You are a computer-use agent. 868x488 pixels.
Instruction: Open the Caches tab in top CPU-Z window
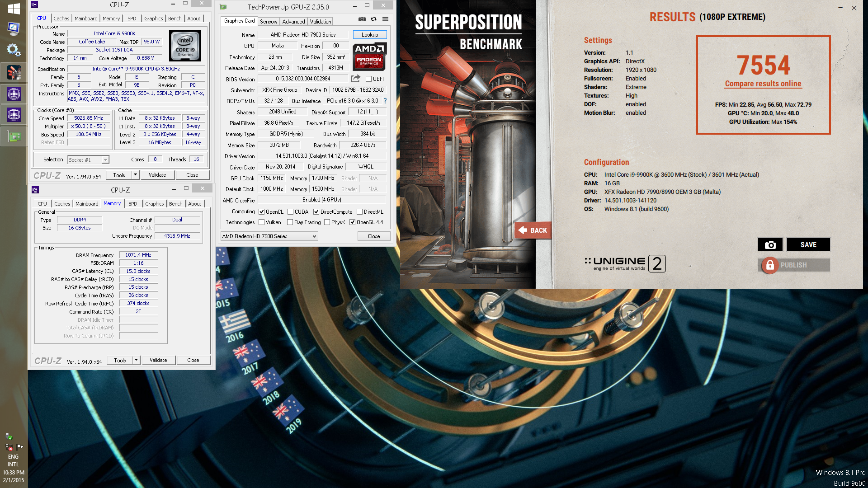tap(61, 19)
